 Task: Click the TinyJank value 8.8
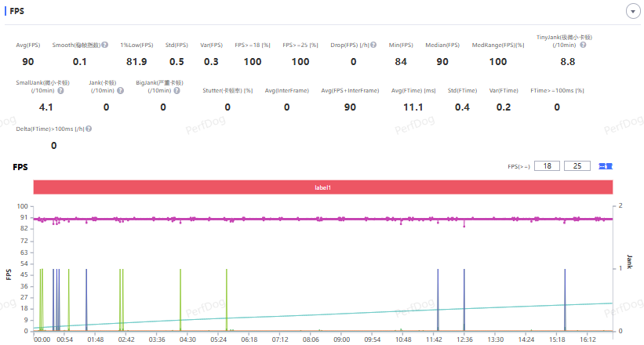coord(568,62)
